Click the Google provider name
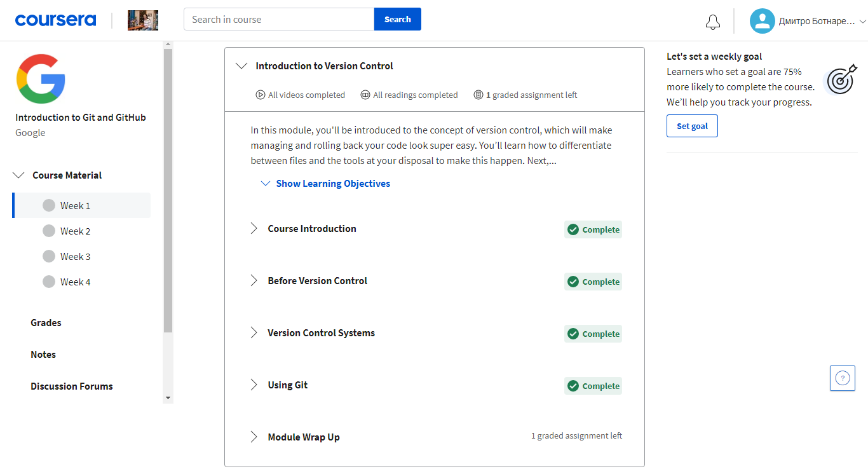Image resolution: width=868 pixels, height=471 pixels. pos(31,133)
